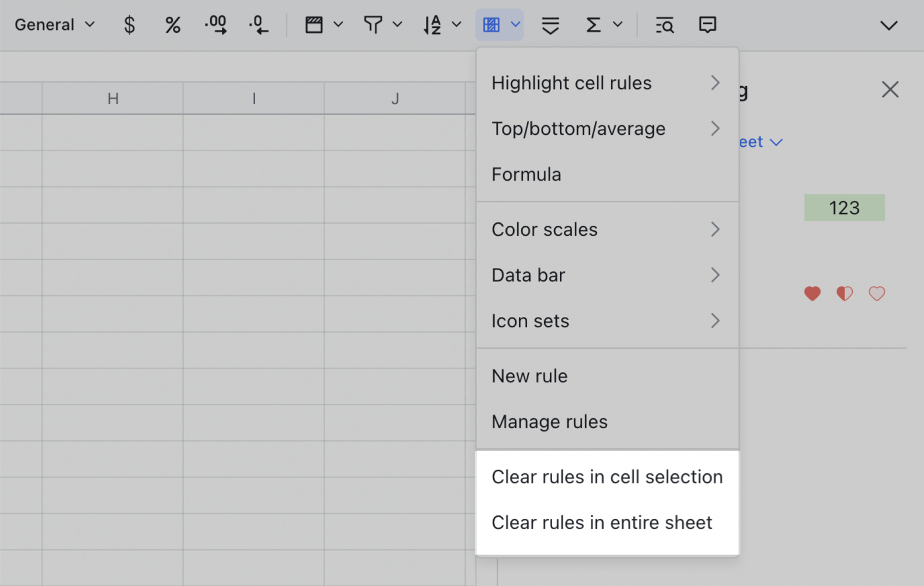Decrease decimal places with the .0 icon

click(259, 24)
